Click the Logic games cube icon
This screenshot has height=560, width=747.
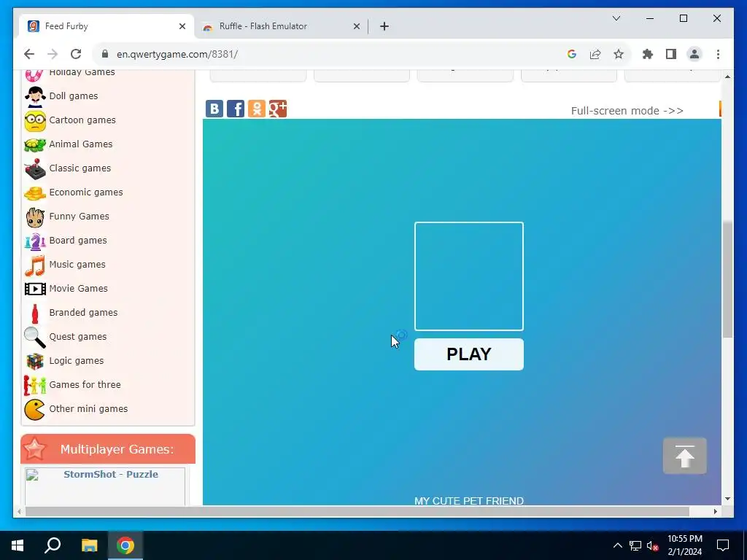(35, 362)
